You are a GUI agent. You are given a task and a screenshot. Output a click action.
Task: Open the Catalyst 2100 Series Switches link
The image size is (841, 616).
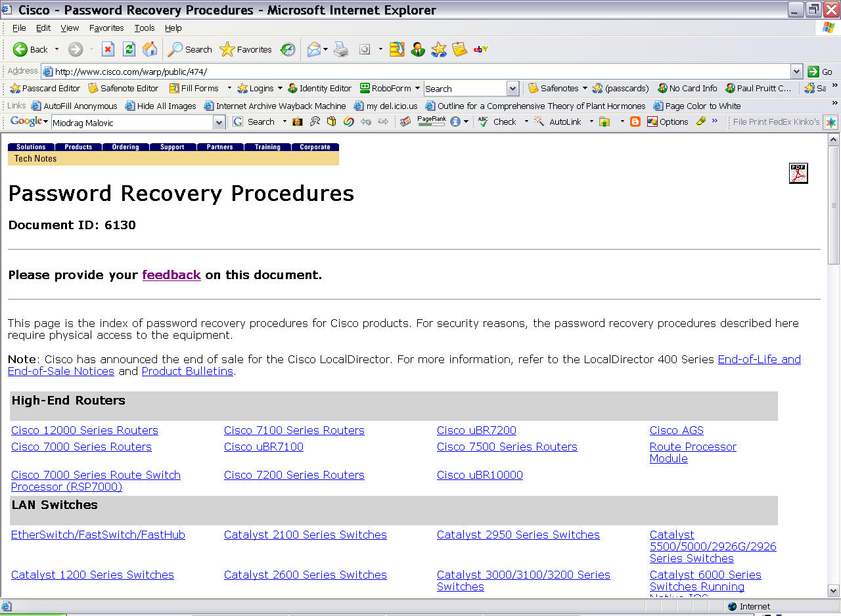[306, 535]
